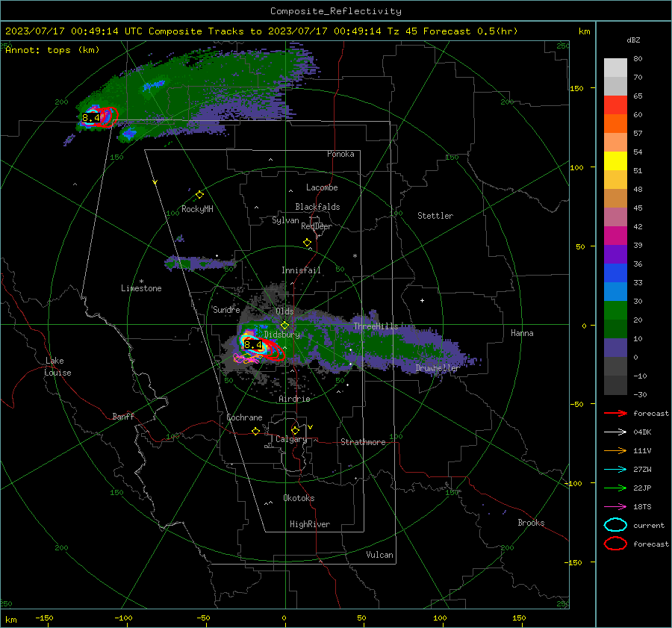Click the Airdrie city label
The height and width of the screenshot is (628, 672).
tap(294, 399)
